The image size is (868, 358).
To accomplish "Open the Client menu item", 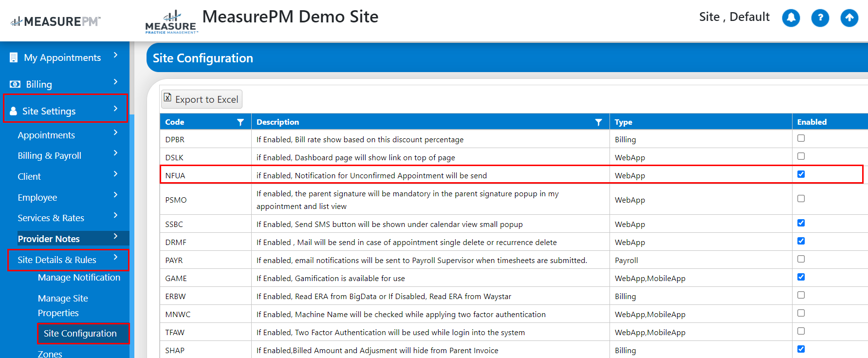I will click(29, 176).
